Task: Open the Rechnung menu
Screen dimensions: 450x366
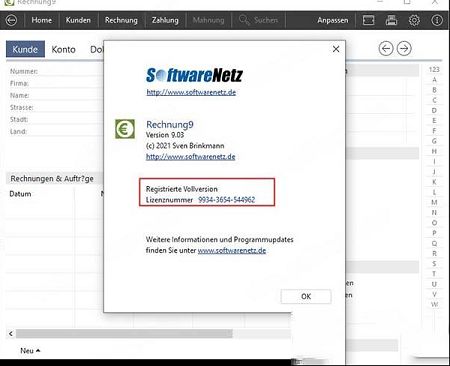Action: click(121, 20)
